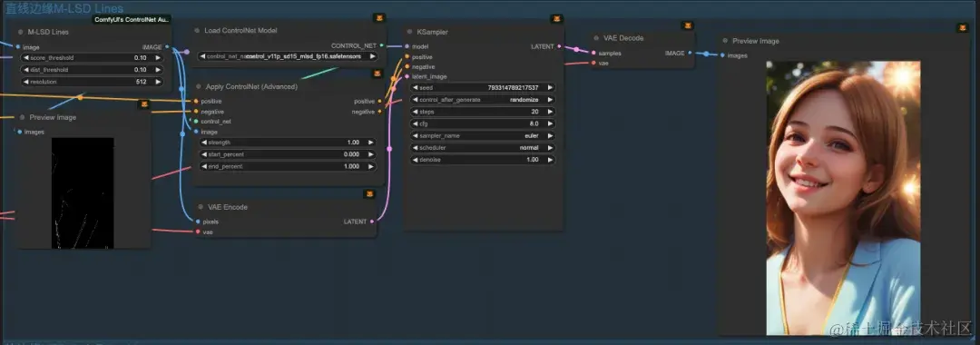Collapse the VAE Decode node

tap(596, 38)
